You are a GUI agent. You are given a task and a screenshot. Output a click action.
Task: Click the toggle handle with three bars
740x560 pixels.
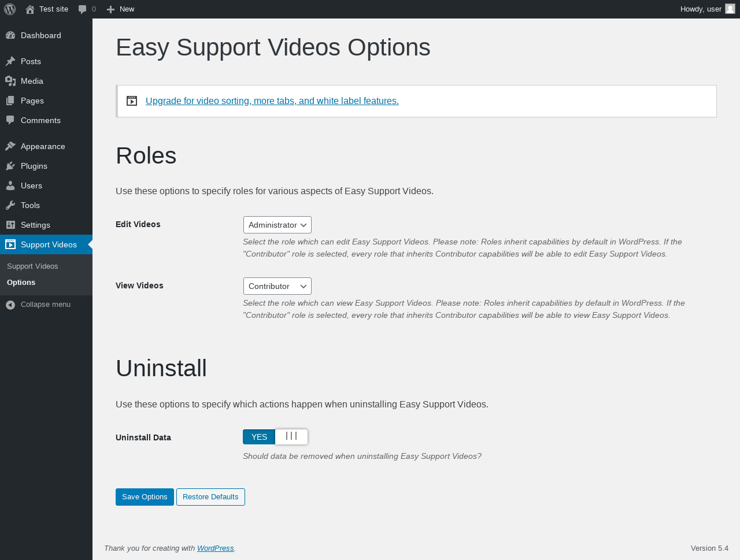pos(291,436)
